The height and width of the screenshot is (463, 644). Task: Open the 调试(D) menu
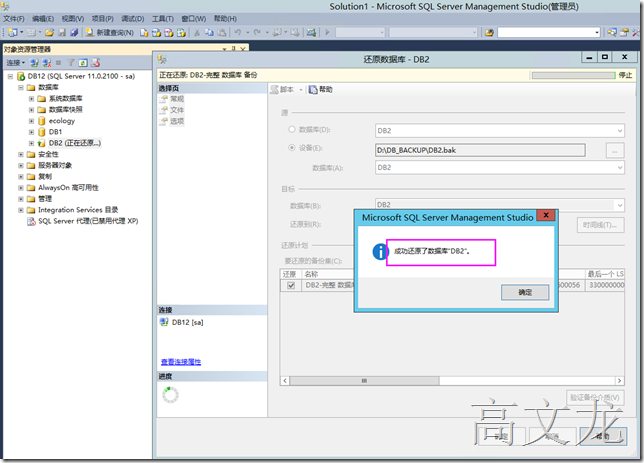(x=132, y=18)
